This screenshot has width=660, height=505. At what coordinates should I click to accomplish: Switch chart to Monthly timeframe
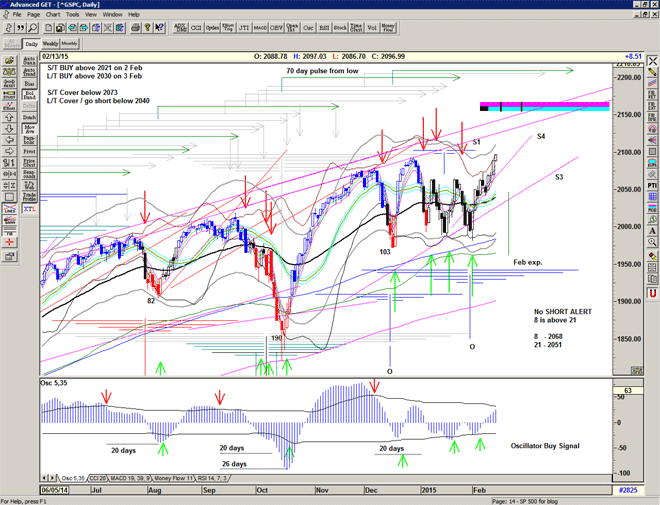[x=70, y=44]
